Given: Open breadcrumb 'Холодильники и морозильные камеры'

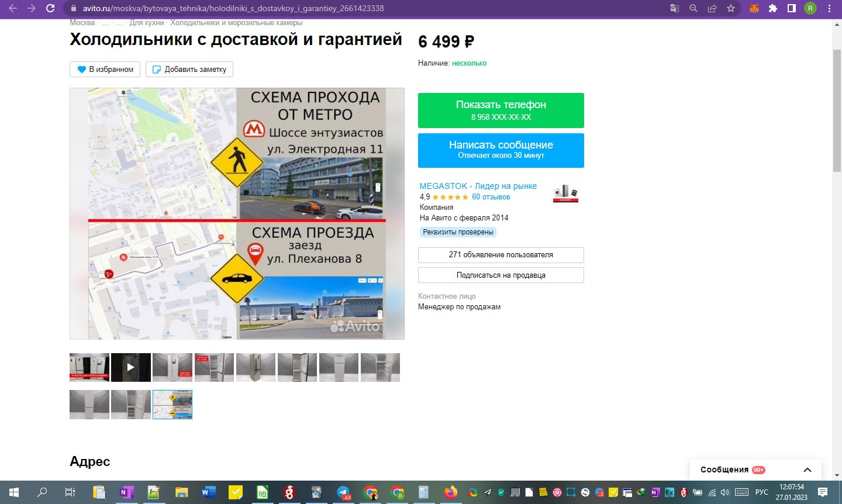Looking at the screenshot, I should pos(236,23).
